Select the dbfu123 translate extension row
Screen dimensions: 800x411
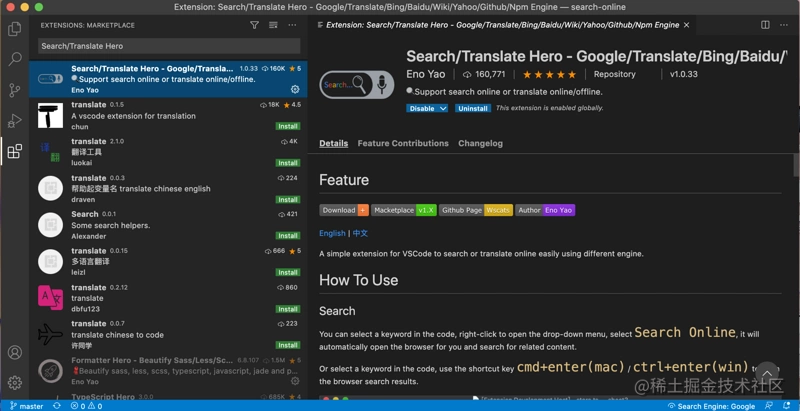[x=168, y=298]
